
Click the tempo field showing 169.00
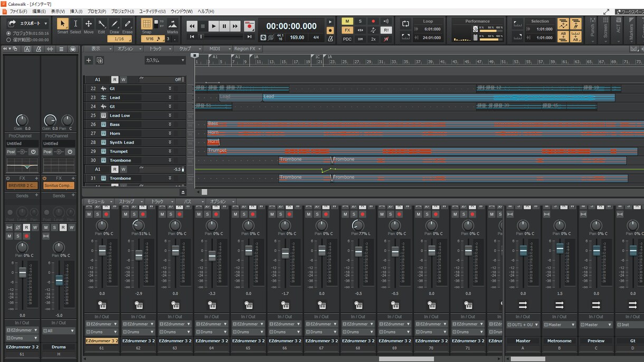point(297,38)
